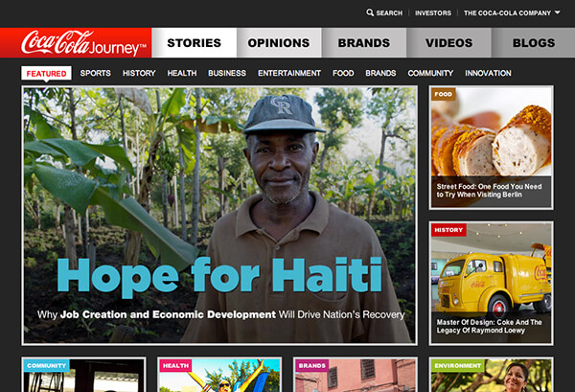Image resolution: width=575 pixels, height=392 pixels.
Task: Click the orange Food tag label
Action: 444,94
